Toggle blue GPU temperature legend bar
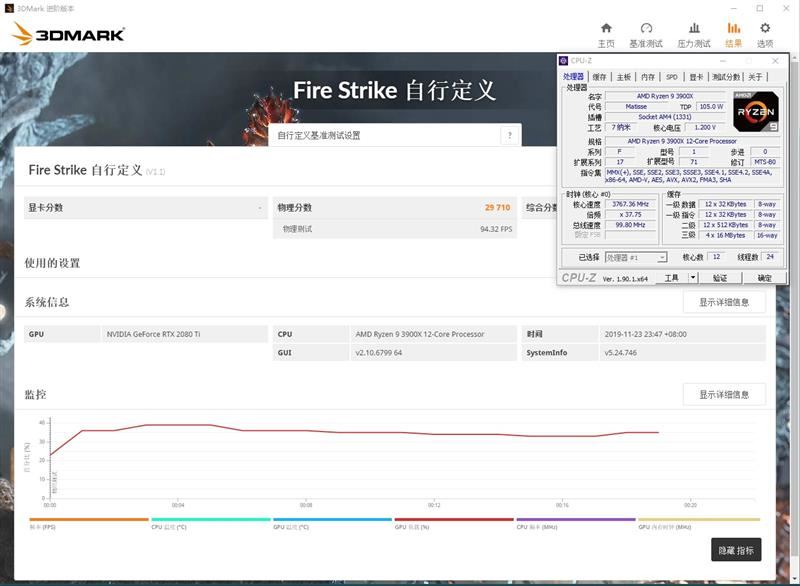 pos(332,520)
